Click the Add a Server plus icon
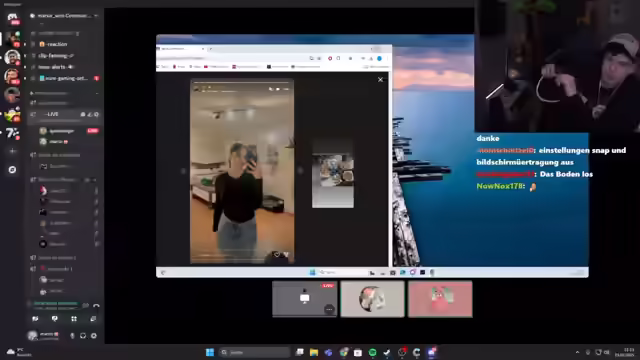This screenshot has height=360, width=640. (12, 151)
